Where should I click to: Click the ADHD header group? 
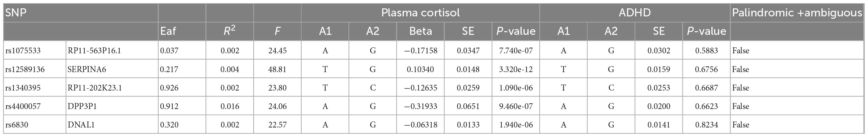635,13
